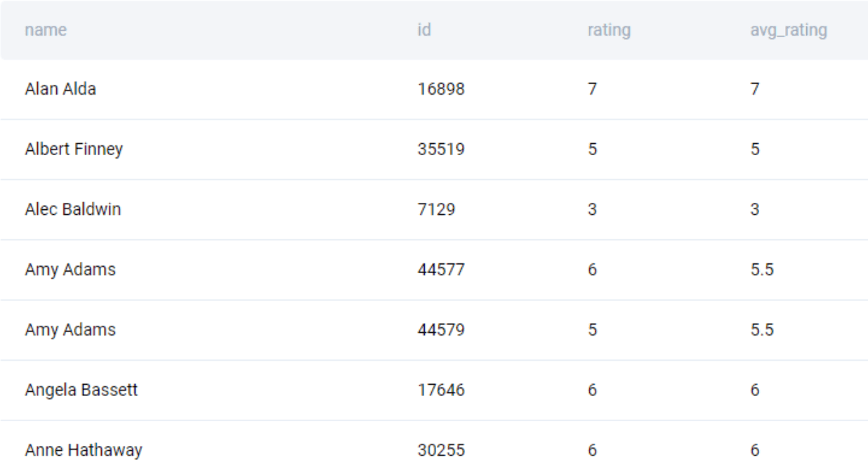Select the id cell 17646
The image size is (868, 476).
(441, 390)
